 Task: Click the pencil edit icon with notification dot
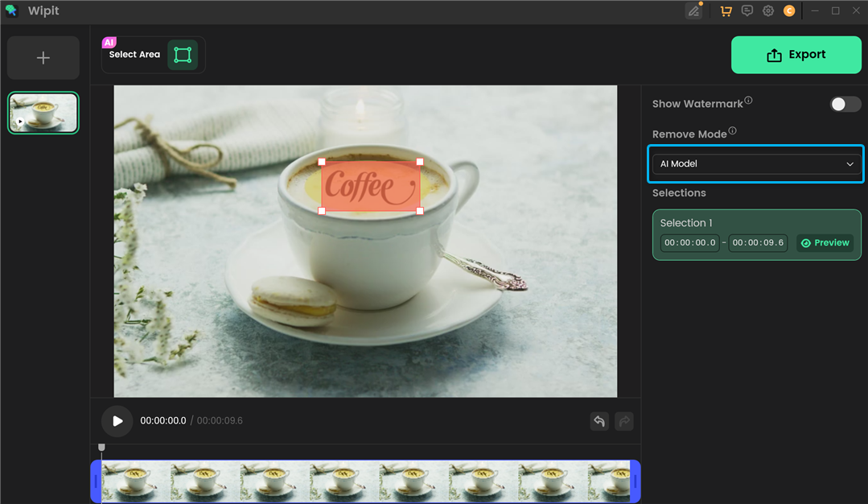[693, 11]
